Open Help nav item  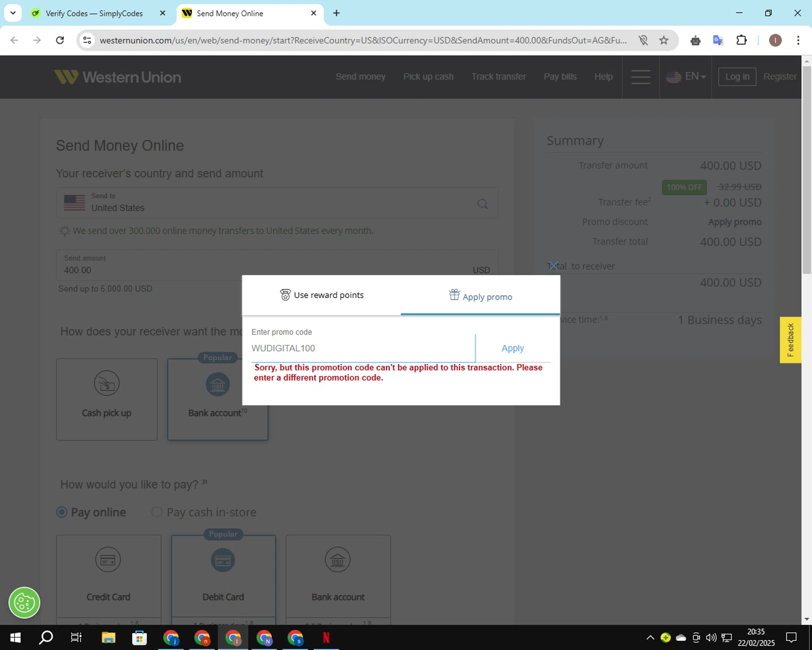coord(604,77)
